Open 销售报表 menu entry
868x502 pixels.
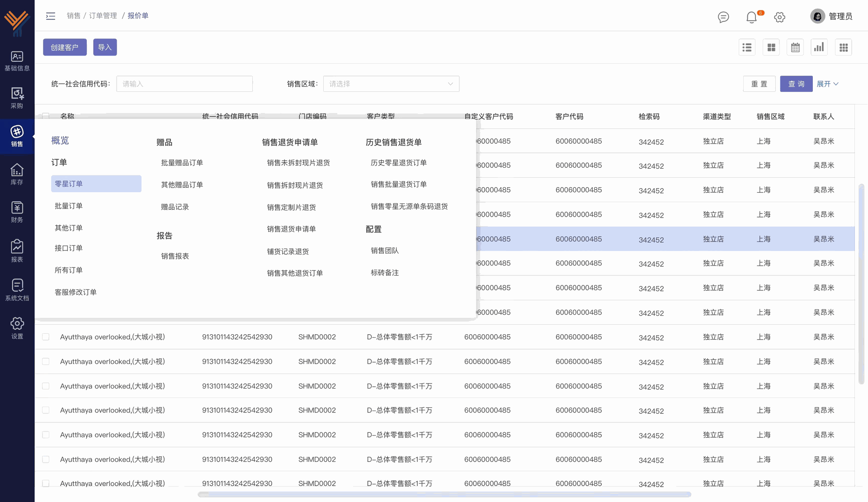175,256
